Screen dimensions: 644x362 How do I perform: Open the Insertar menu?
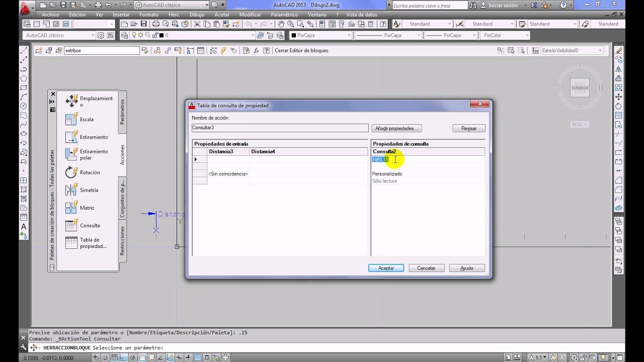(x=121, y=15)
